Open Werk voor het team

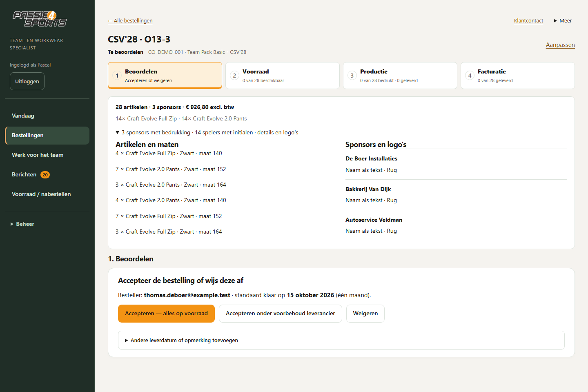(47, 155)
